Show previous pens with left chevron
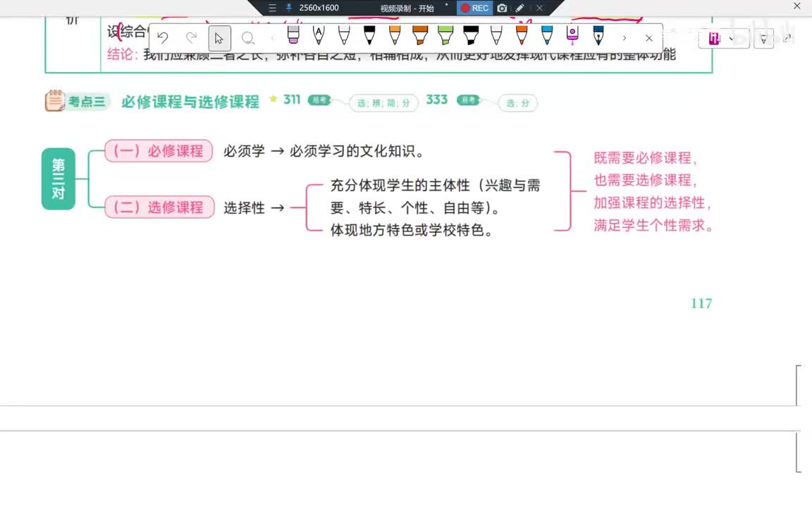This screenshot has height=508, width=812. pyautogui.click(x=272, y=38)
